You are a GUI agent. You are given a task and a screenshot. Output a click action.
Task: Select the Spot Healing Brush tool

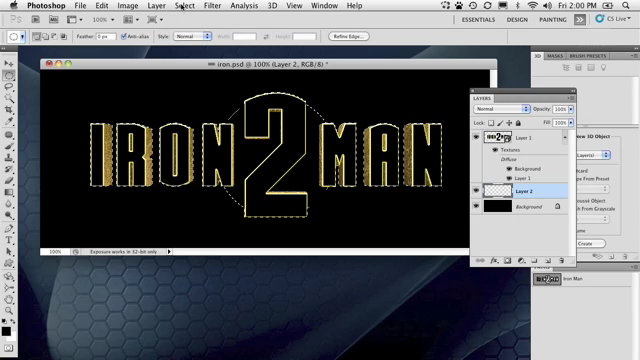(x=9, y=135)
